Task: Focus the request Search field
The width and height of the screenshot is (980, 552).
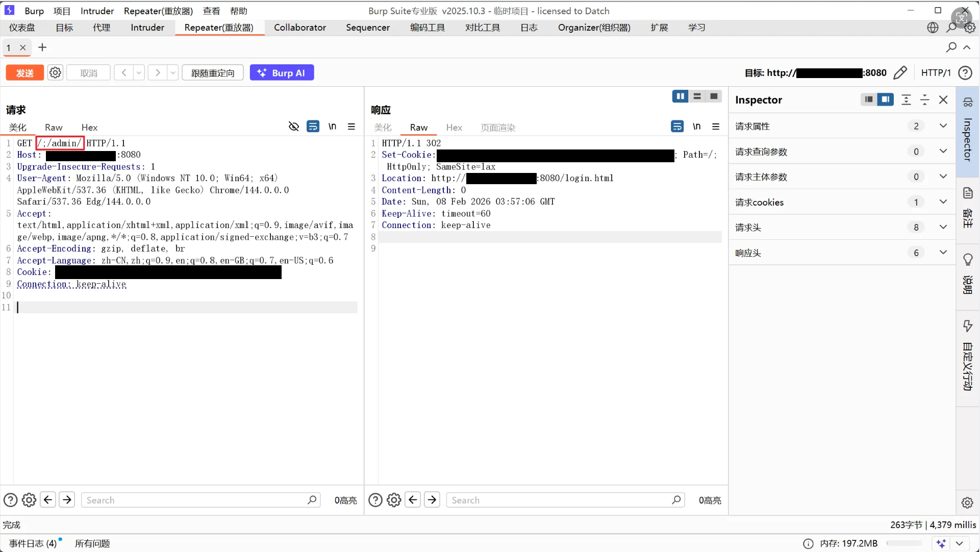Action: point(201,500)
